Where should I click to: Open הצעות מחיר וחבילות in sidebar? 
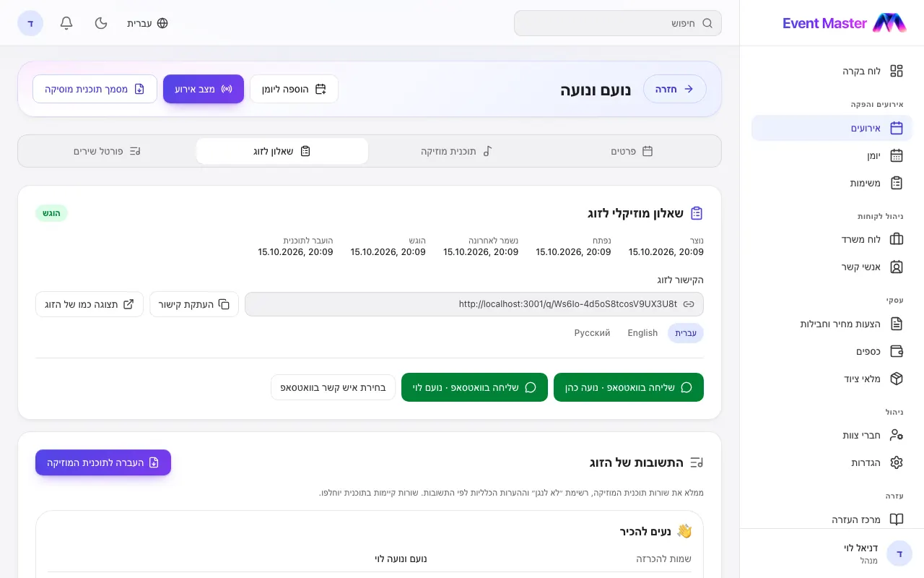(832, 324)
